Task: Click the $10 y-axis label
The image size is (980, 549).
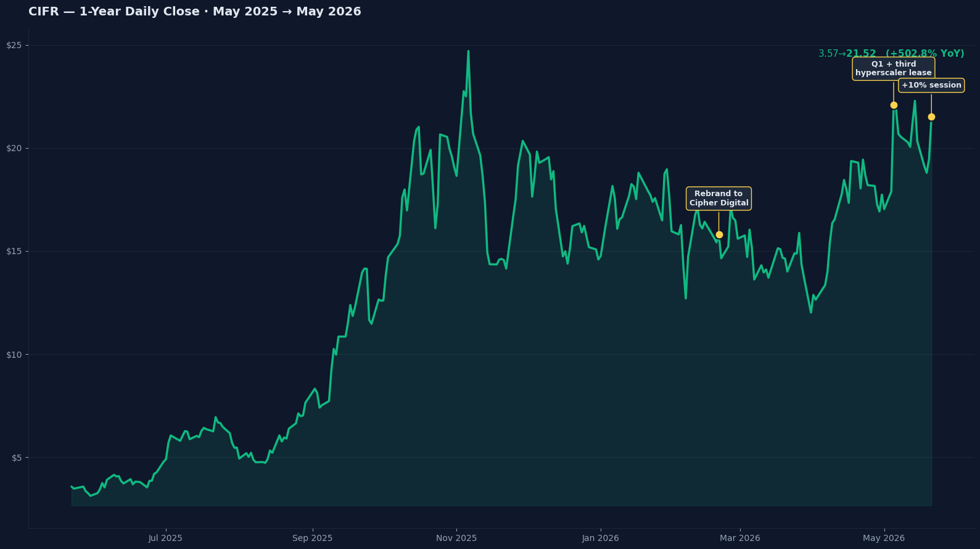Action: tap(13, 355)
